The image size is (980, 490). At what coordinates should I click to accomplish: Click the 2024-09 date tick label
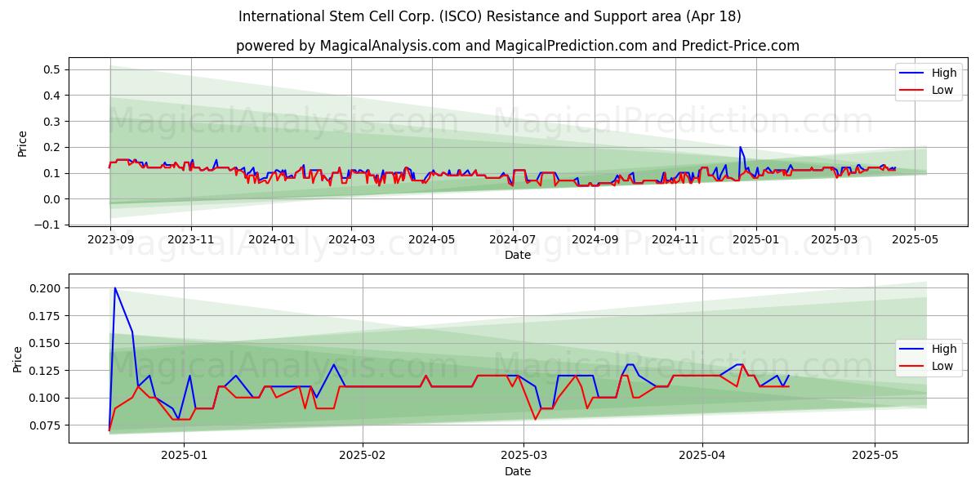coord(594,240)
